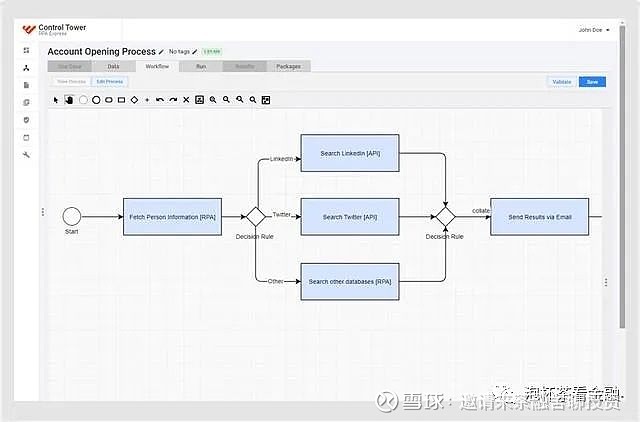This screenshot has height=422, width=640.
Task: Open the calendar icon in sidebar
Action: click(27, 138)
